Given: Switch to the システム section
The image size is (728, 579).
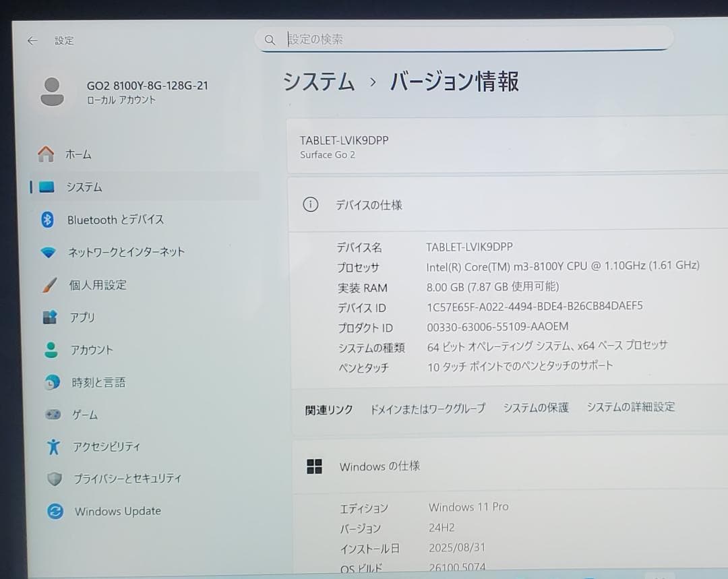Looking at the screenshot, I should point(83,187).
